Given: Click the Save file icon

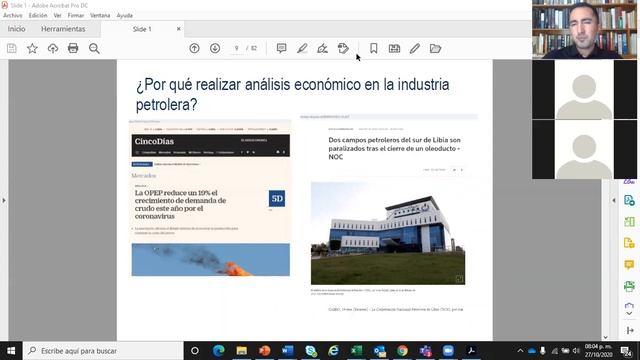Looking at the screenshot, I should (x=12, y=49).
